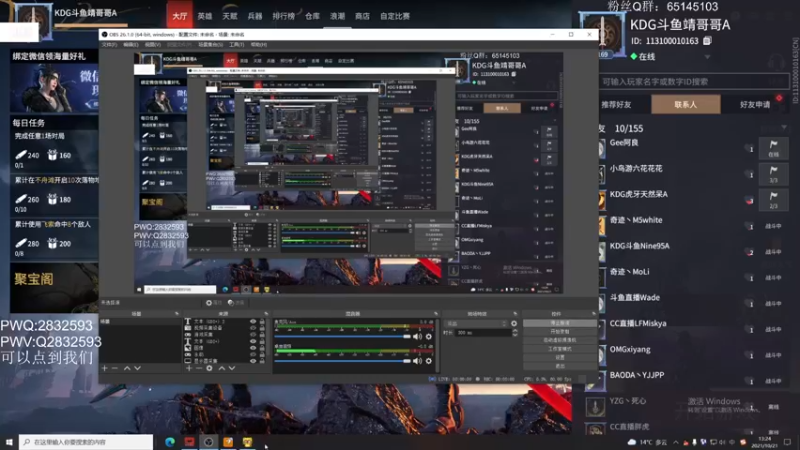The width and height of the screenshot is (800, 450).
Task: Copy the player ID with copy icon
Action: tap(707, 41)
